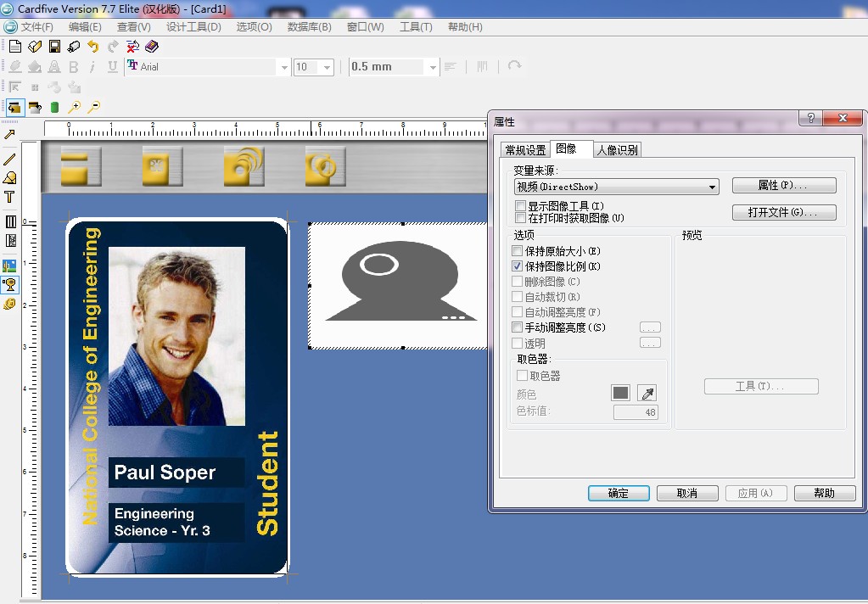
Task: Select the 2D barcode tool
Action: tap(10, 240)
